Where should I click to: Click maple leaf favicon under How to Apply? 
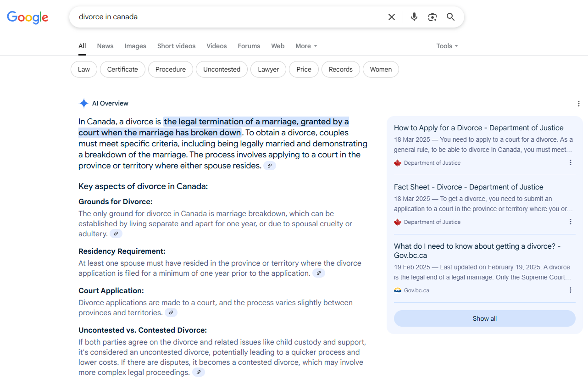coord(398,163)
